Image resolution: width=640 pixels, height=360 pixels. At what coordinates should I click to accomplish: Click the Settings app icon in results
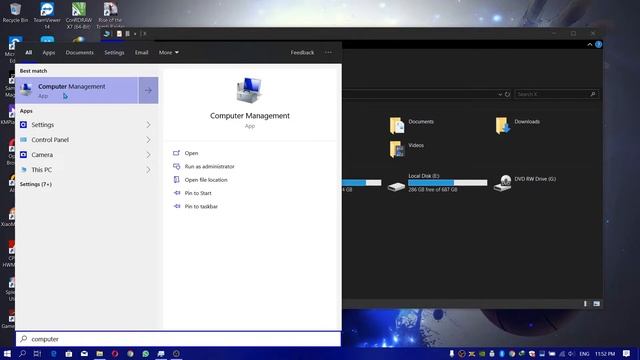24,125
